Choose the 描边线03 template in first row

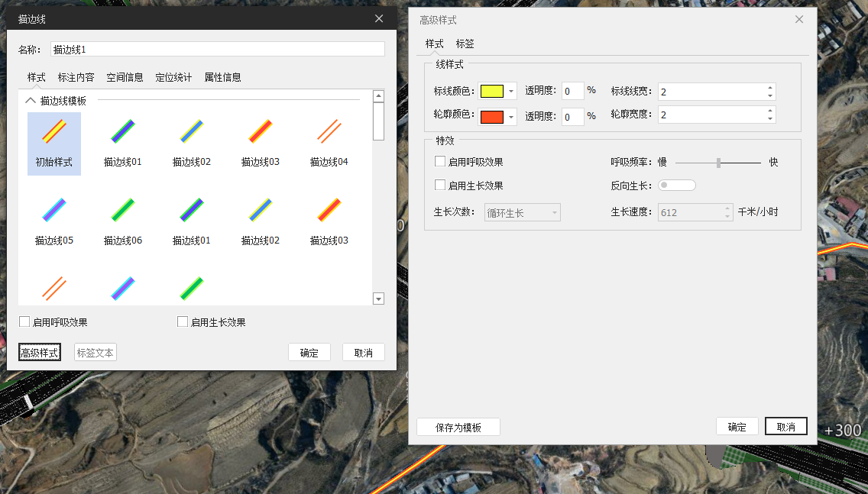click(x=260, y=132)
